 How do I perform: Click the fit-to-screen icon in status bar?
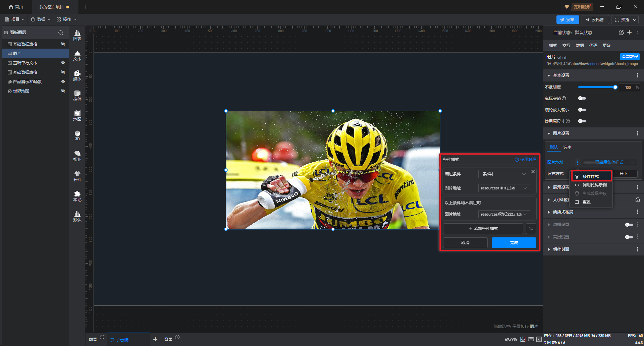click(x=523, y=339)
